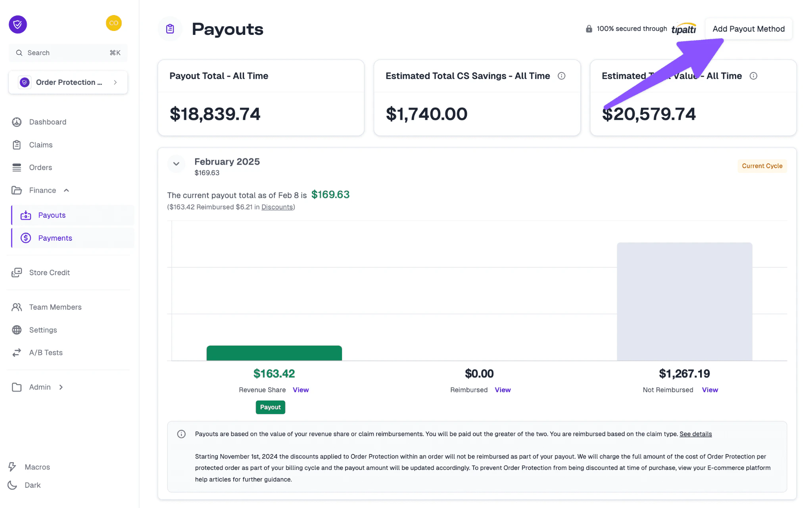Click the Macros lightning icon
The width and height of the screenshot is (812, 508).
[12, 466]
